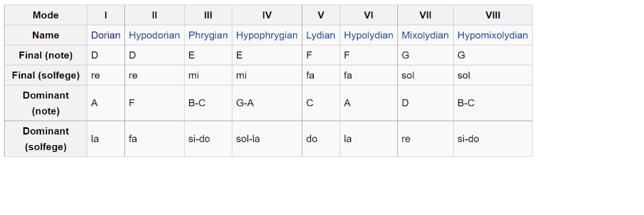Screen dimensions: 644x215
Task: Open the Dorian mode link
Action: pos(105,35)
